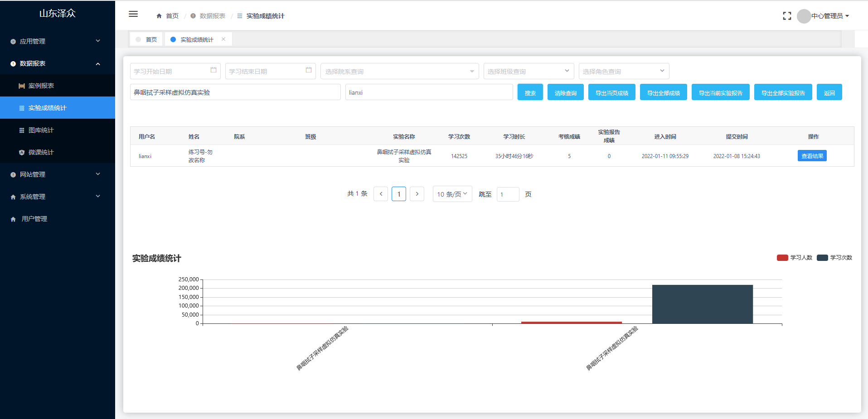Click the 搜索 button

click(x=530, y=92)
